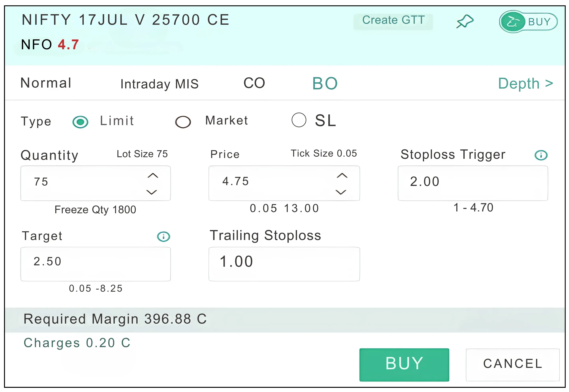Increase quantity using the up stepper arrow

[x=153, y=175]
